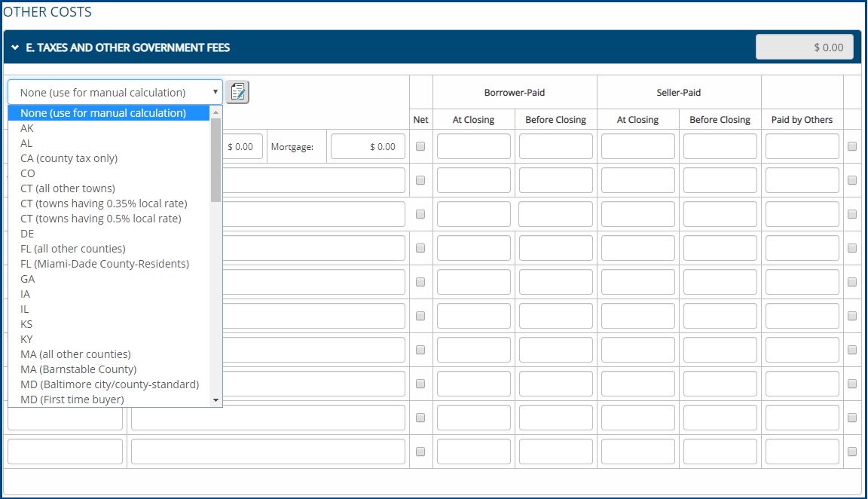
Task: Open the state selection dropdown arrow
Action: 215,92
